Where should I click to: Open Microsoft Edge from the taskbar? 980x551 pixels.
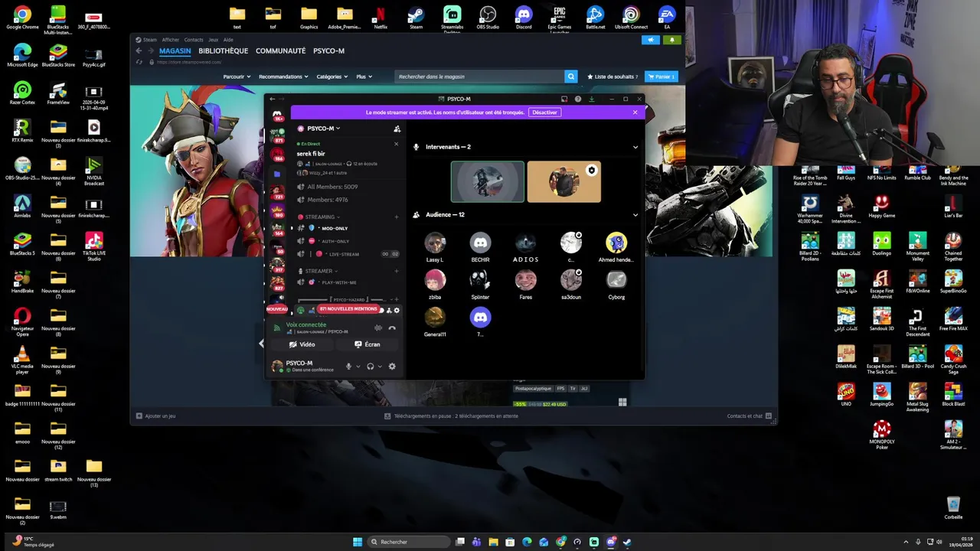coord(527,542)
